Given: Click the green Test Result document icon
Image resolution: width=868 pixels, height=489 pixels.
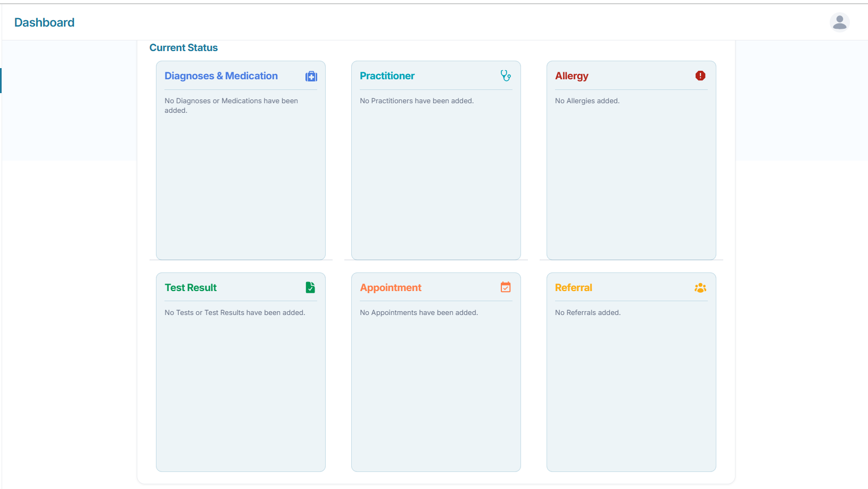Looking at the screenshot, I should pyautogui.click(x=310, y=288).
